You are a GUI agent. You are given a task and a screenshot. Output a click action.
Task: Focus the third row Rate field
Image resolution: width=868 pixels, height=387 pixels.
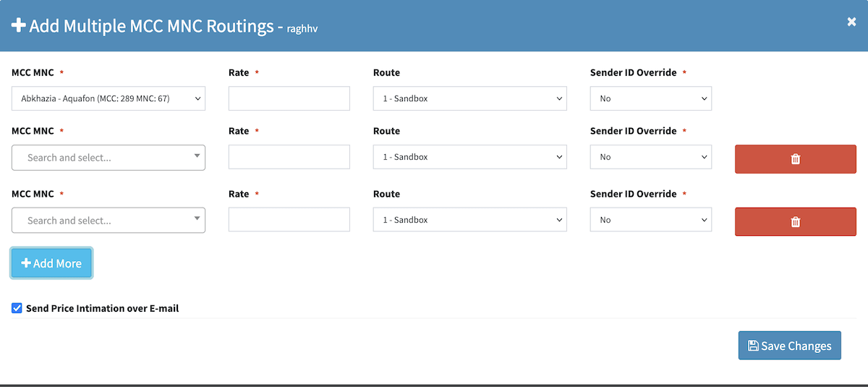(x=289, y=220)
